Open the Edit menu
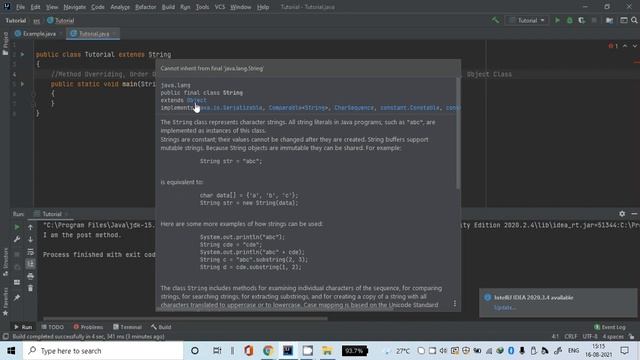 [36, 7]
